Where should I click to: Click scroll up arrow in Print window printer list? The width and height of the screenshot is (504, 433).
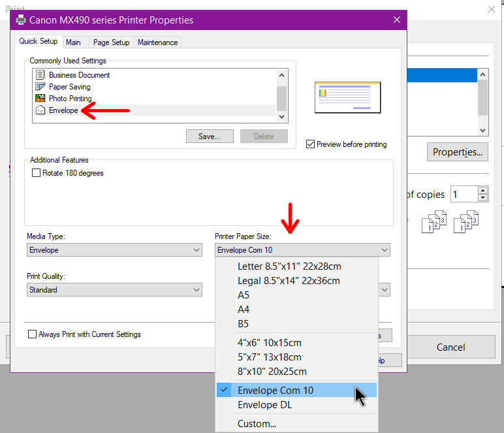(483, 74)
